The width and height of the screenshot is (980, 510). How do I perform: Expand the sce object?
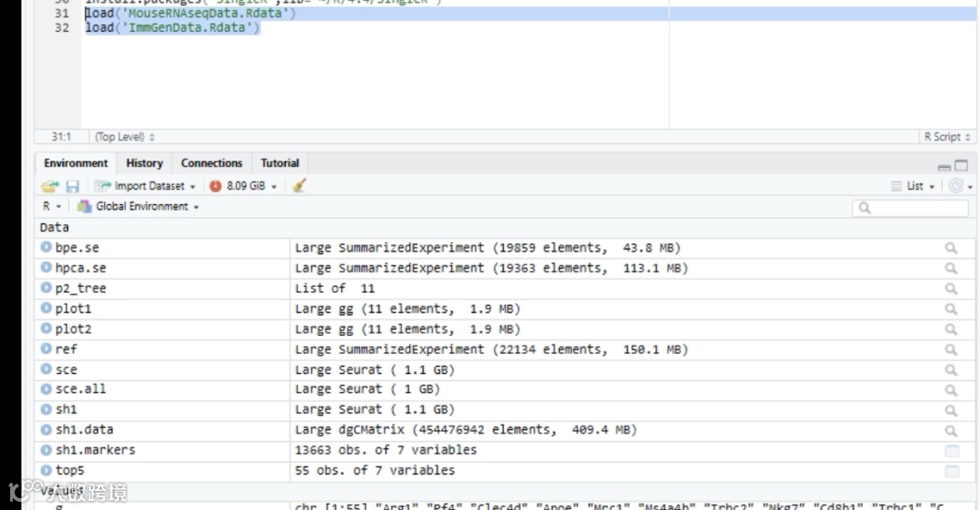[x=46, y=368]
